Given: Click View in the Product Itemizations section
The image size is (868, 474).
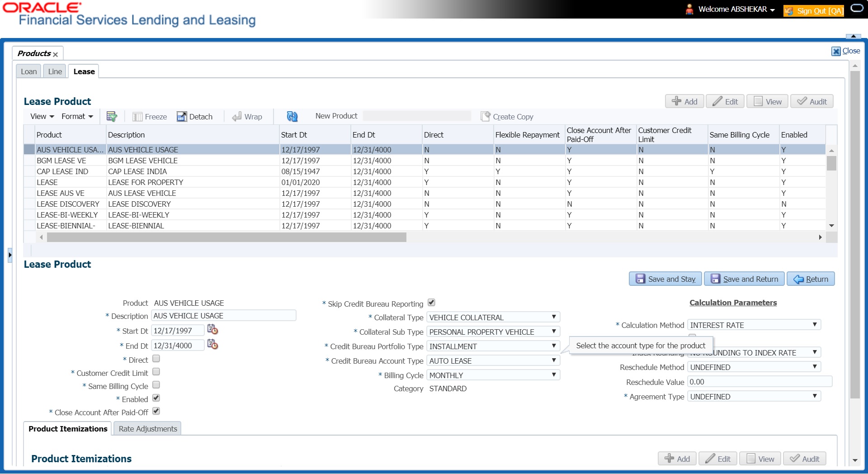Looking at the screenshot, I should click(760, 459).
